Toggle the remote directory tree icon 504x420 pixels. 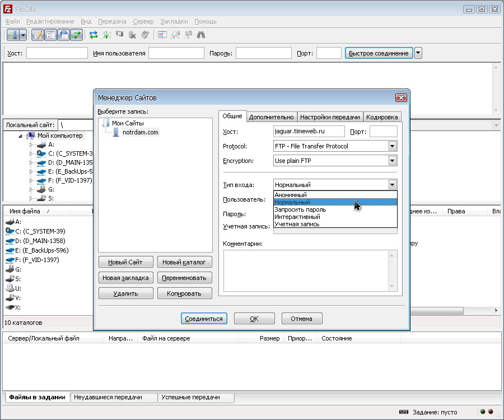pos(64,35)
